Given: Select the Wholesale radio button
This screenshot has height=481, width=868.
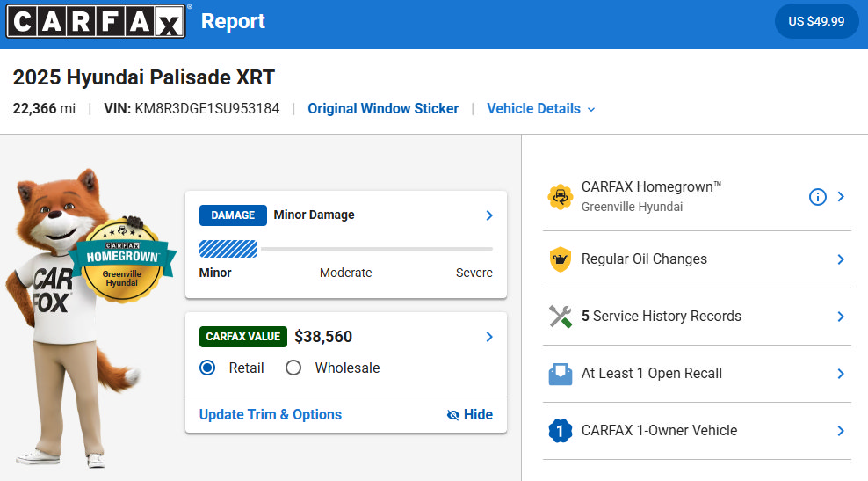Looking at the screenshot, I should click(x=293, y=368).
